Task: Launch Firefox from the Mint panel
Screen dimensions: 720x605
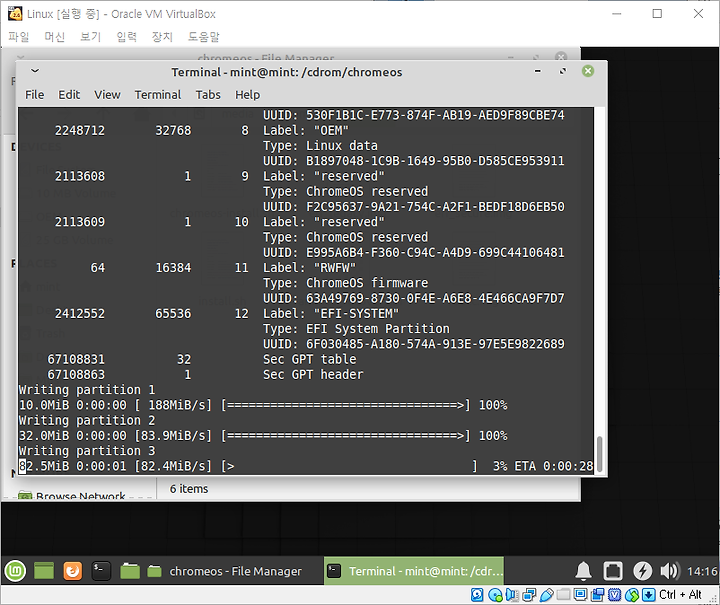Action: 73,571
